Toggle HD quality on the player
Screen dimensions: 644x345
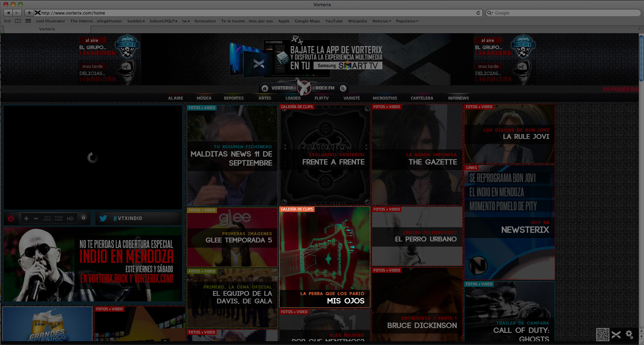[70, 219]
